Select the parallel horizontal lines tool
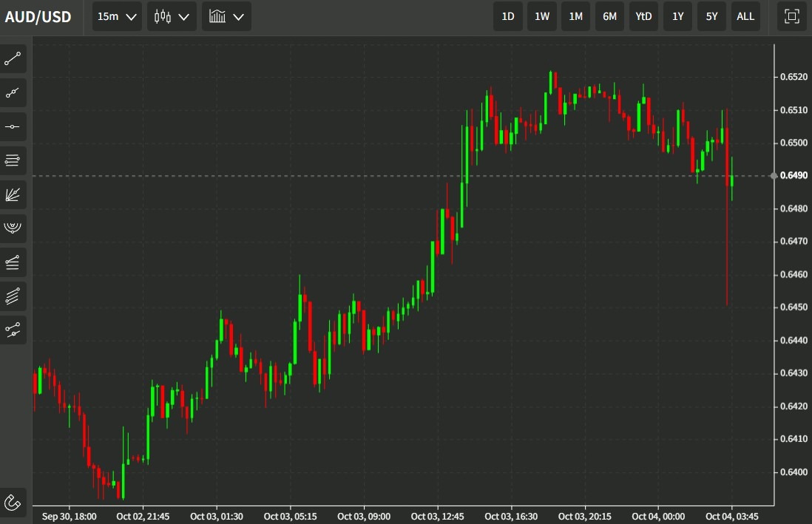The image size is (812, 524). coord(13,160)
